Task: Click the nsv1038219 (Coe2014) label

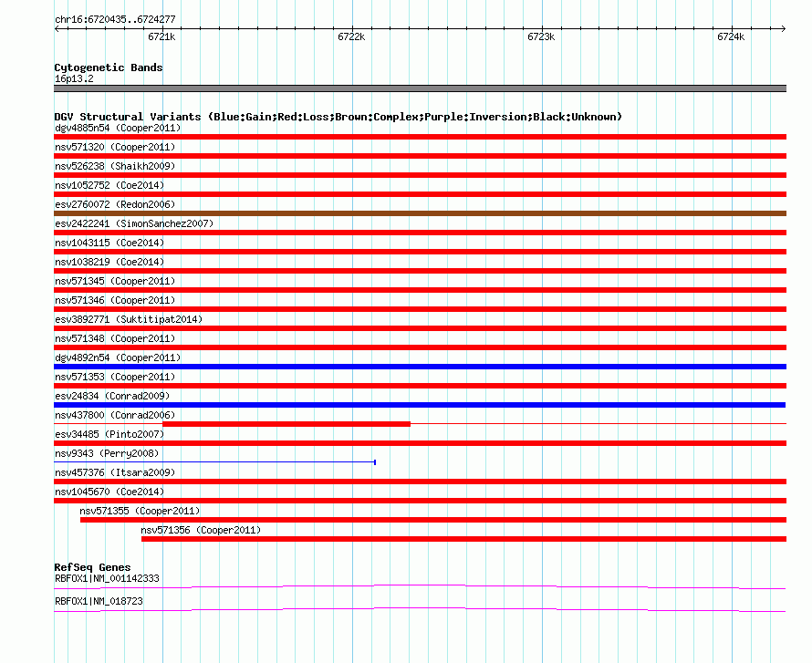Action: pos(109,262)
